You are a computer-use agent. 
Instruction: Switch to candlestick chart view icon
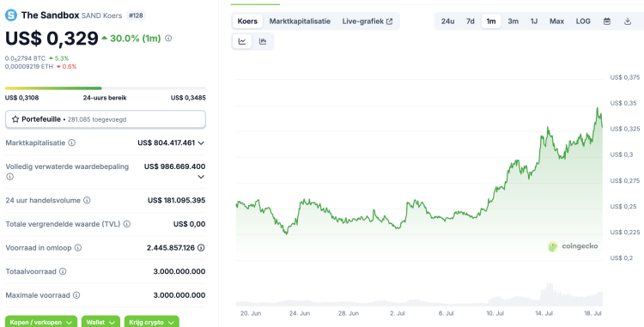point(263,41)
